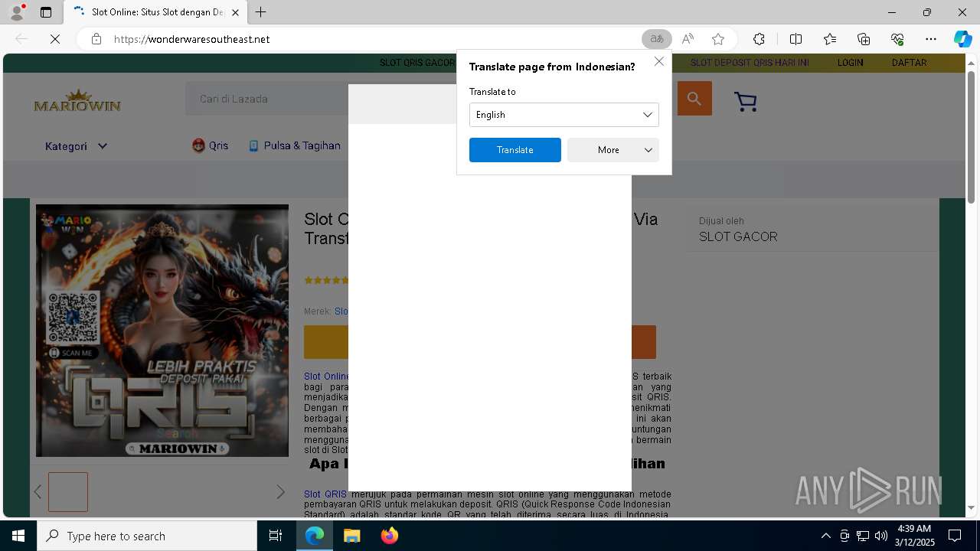Click the LOGIN link
The image size is (980, 551).
point(850,63)
